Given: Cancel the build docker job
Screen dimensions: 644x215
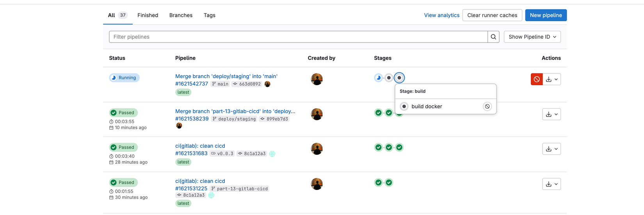Looking at the screenshot, I should (x=487, y=106).
